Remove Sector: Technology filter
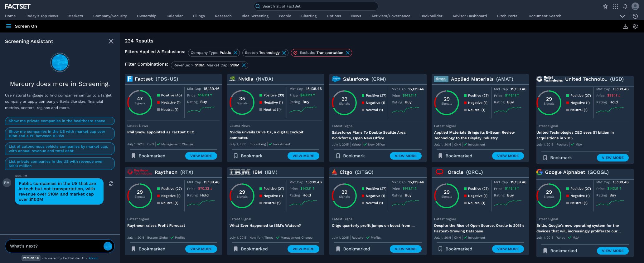Screen dimensions: 644x263 [284, 53]
